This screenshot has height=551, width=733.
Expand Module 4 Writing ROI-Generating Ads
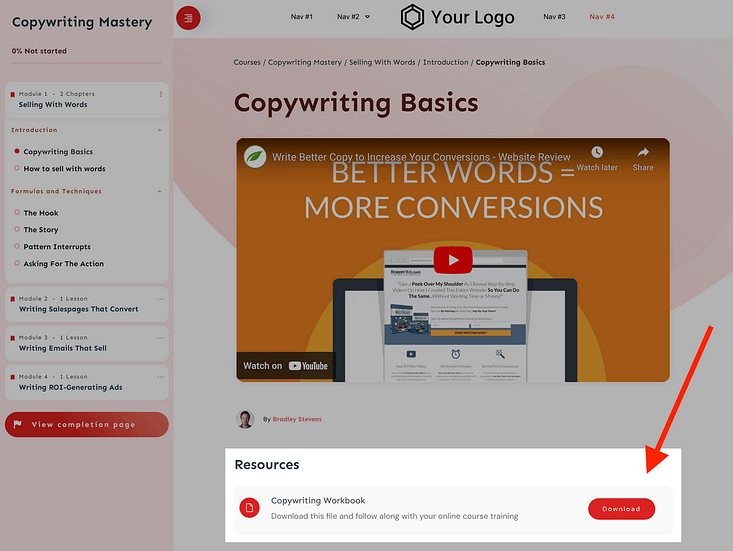86,382
